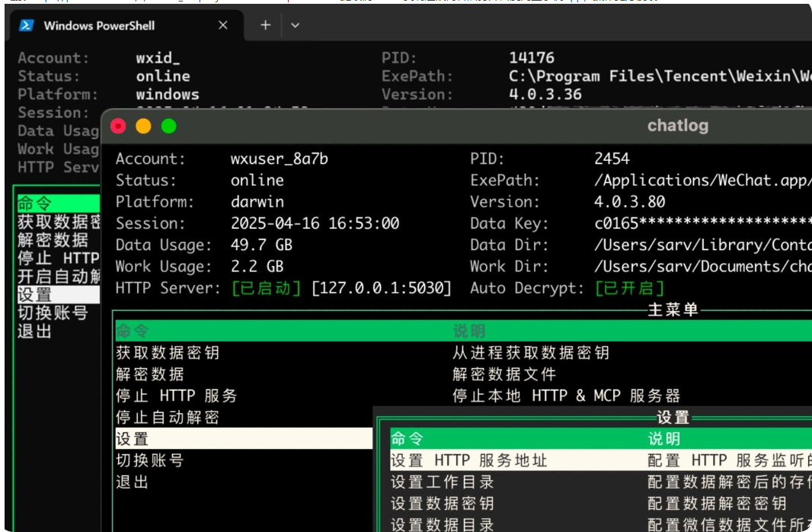
Task: Select highlighted 设置 in the PowerShell window menu
Action: pyautogui.click(x=58, y=294)
